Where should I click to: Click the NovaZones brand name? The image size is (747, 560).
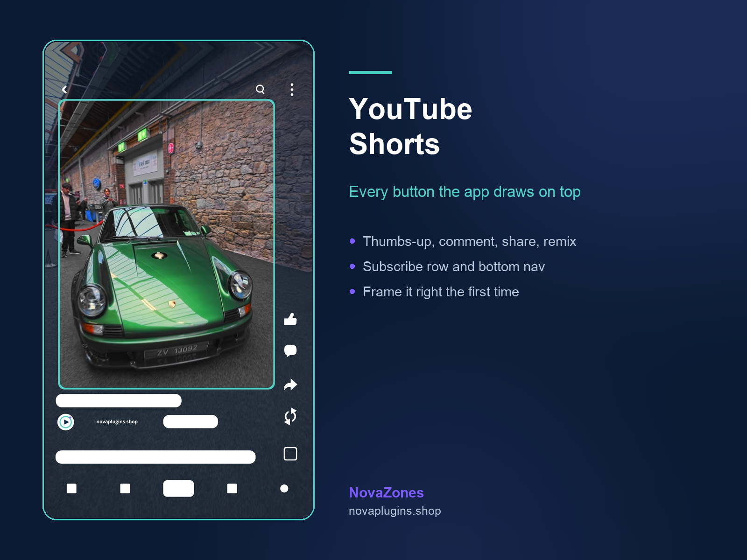(386, 492)
